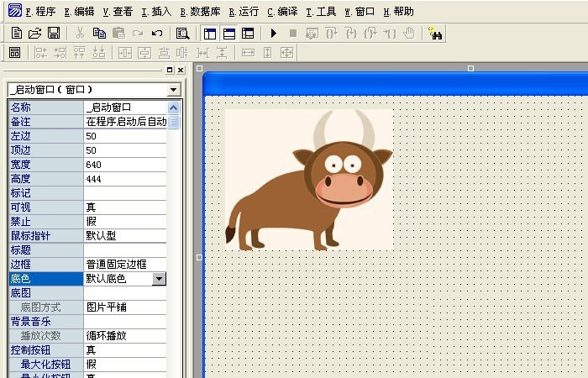Screen dimensions: 588x378
Task: Open the 运行 menu
Action: (244, 12)
